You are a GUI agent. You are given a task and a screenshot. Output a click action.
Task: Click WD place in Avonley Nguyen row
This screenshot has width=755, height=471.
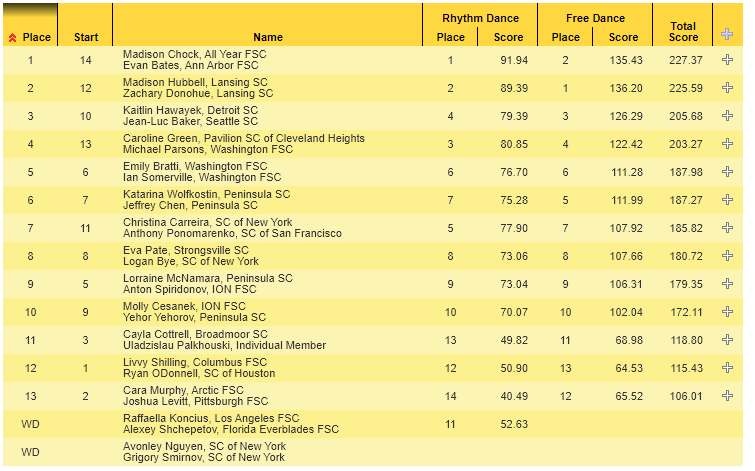click(x=30, y=452)
